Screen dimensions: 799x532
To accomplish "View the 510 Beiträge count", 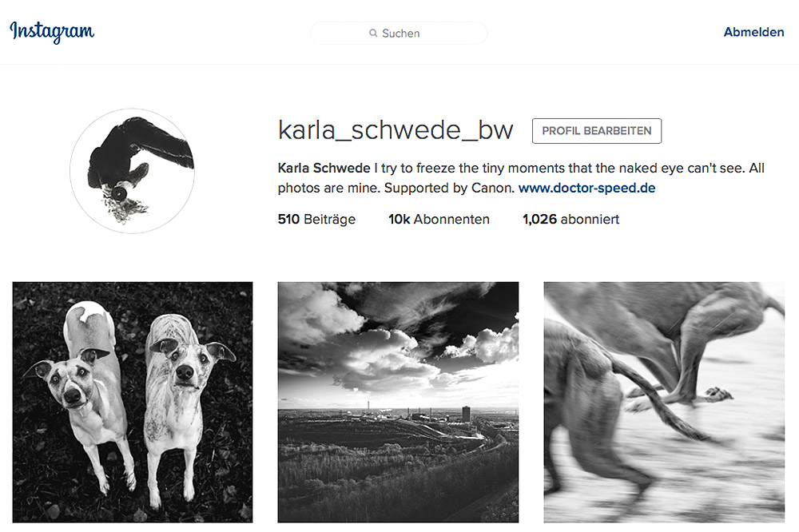I will pyautogui.click(x=316, y=219).
